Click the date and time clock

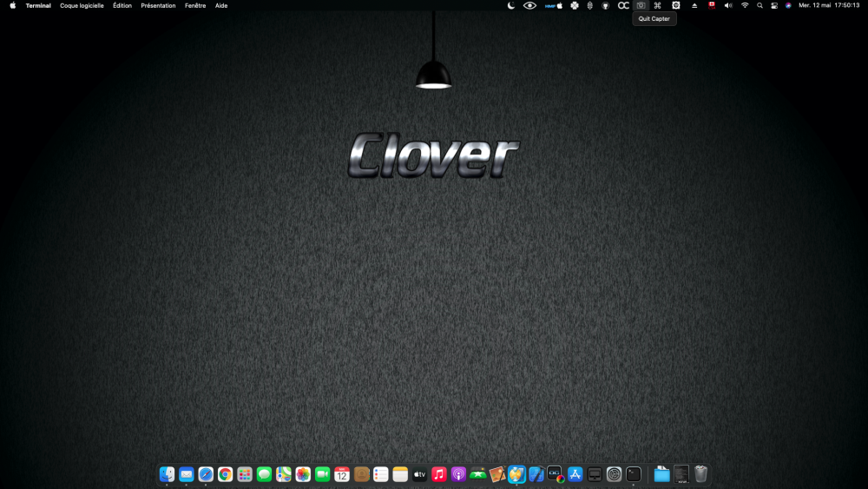[829, 5]
